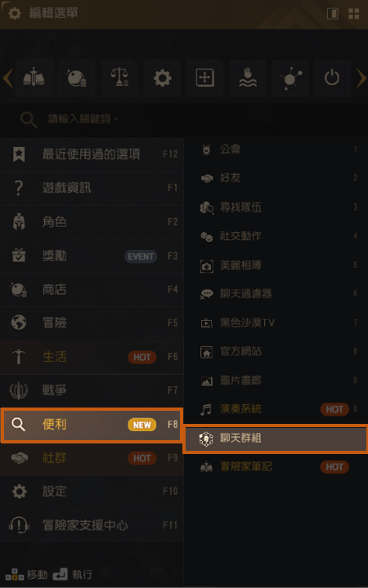Click the power button icon

coord(332,78)
